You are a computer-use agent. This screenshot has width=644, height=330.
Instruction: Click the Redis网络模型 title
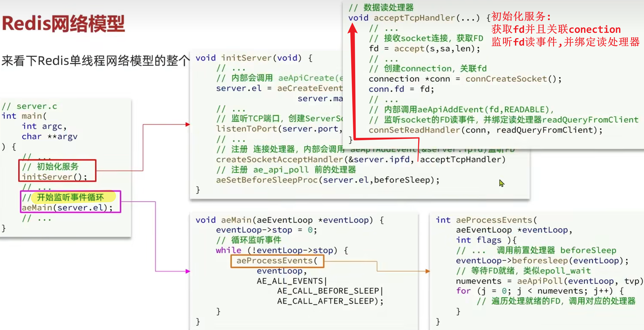click(x=63, y=24)
